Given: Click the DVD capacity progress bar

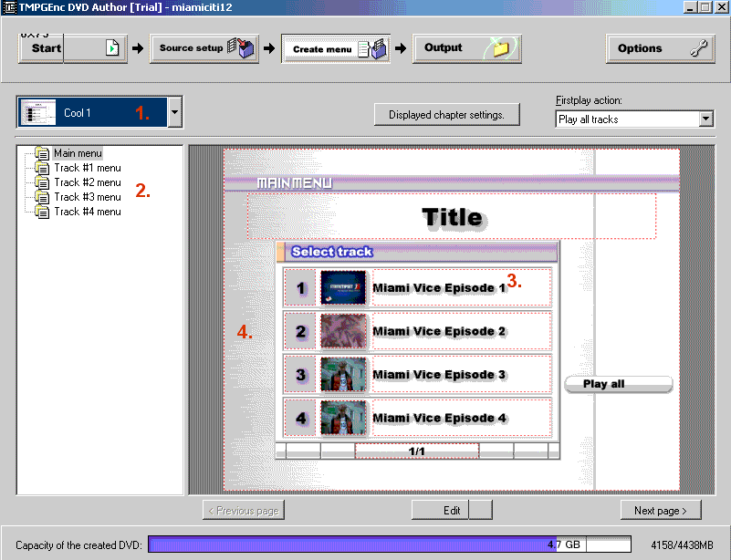Looking at the screenshot, I should [390, 544].
